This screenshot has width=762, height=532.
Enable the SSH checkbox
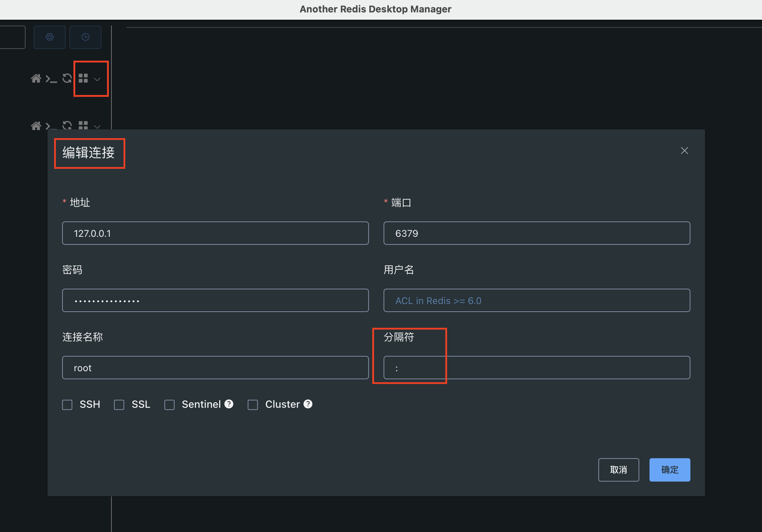(x=67, y=404)
